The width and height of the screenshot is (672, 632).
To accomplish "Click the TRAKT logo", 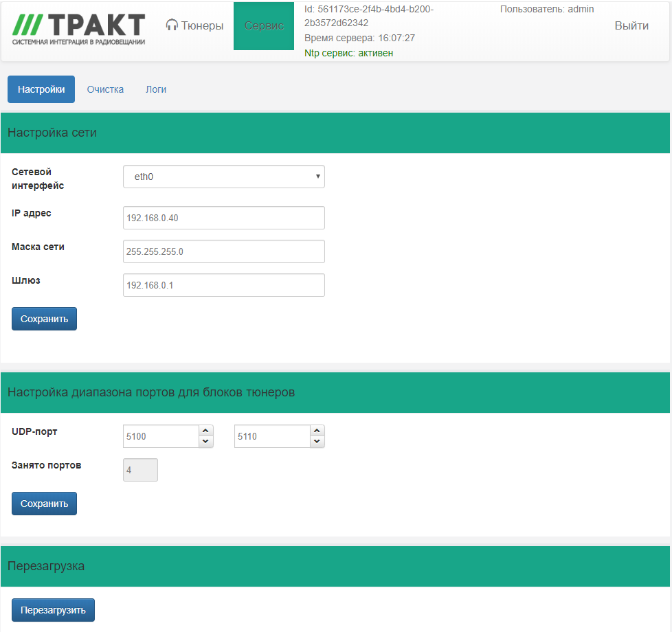I will coord(79,29).
